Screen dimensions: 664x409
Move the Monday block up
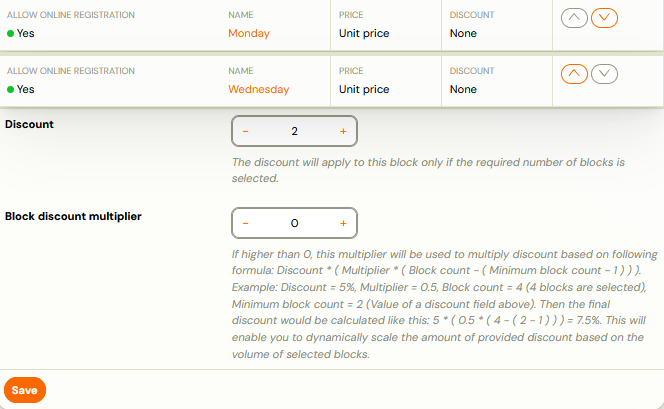574,18
